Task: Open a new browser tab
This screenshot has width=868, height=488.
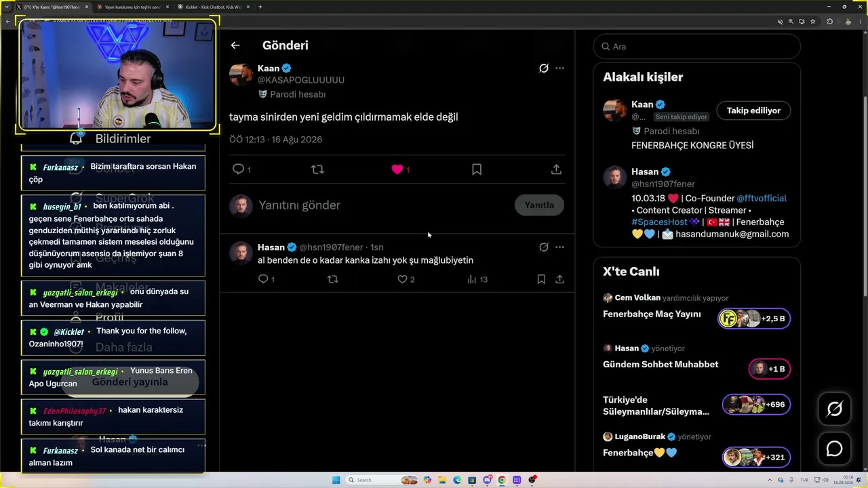Action: point(260,7)
